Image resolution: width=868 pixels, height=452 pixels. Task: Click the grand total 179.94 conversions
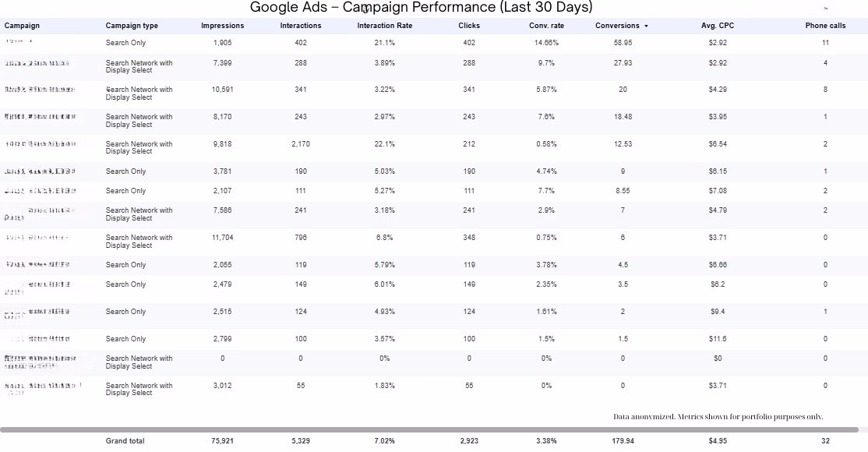click(x=623, y=441)
